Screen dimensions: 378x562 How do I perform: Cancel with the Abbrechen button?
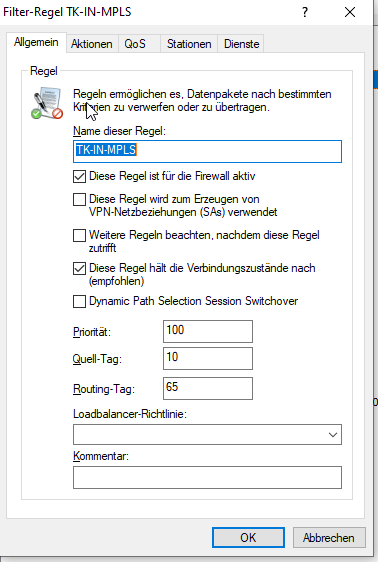coord(329,538)
